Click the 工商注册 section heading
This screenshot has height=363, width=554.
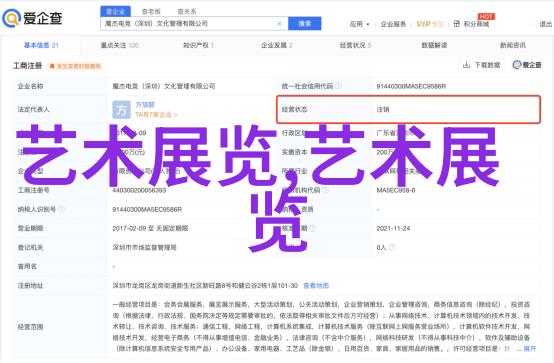28,66
